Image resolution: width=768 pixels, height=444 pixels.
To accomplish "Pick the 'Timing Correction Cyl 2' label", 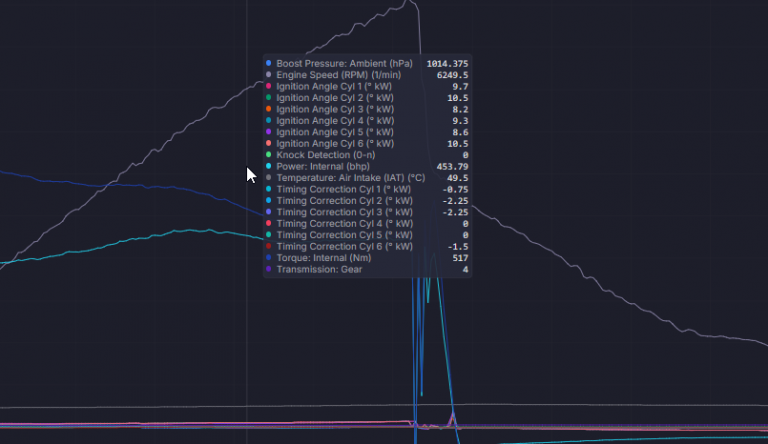I will (x=344, y=201).
